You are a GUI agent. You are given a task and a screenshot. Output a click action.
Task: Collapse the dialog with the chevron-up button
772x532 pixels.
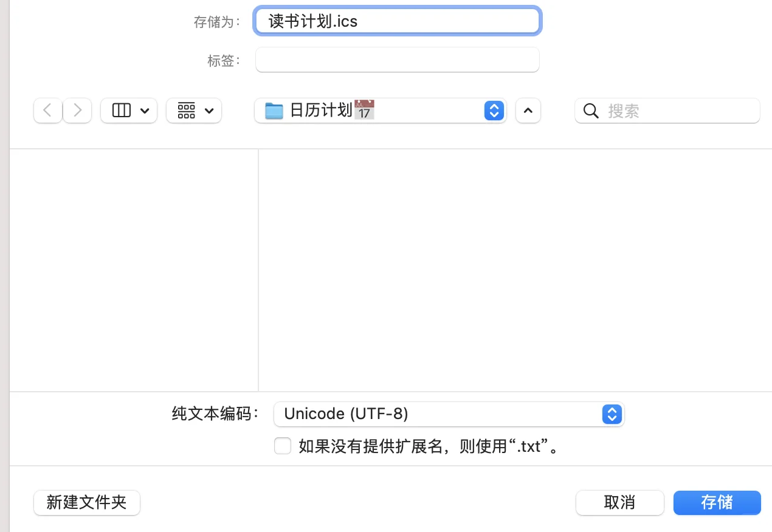(528, 111)
